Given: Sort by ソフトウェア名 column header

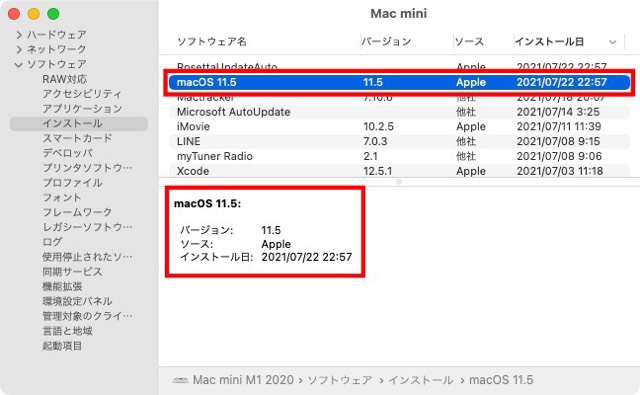Looking at the screenshot, I should [212, 42].
